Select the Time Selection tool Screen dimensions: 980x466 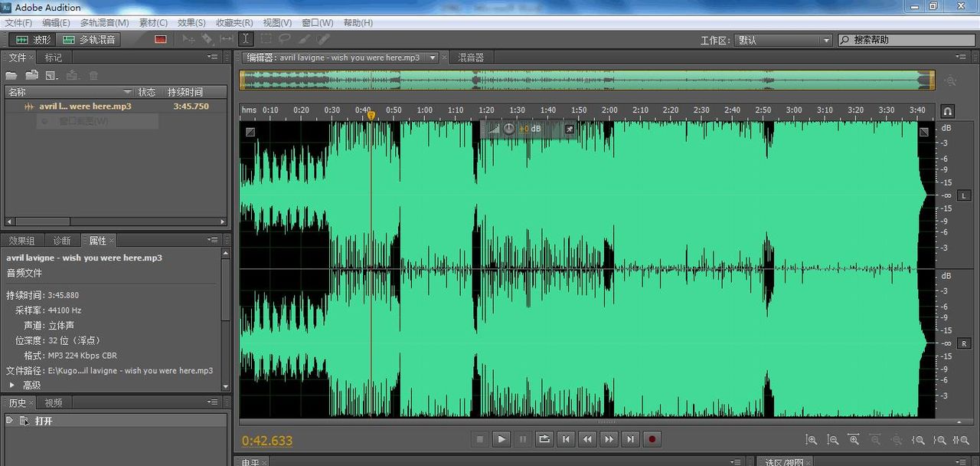click(x=246, y=39)
